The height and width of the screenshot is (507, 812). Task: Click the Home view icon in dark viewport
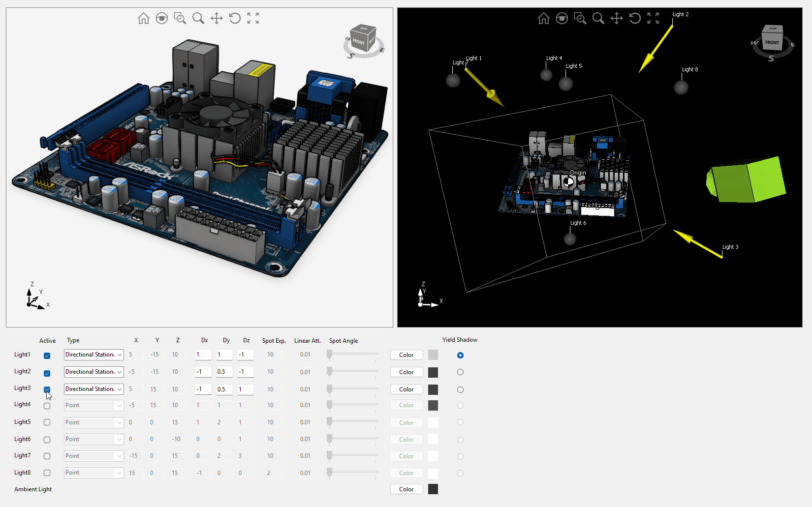point(543,19)
